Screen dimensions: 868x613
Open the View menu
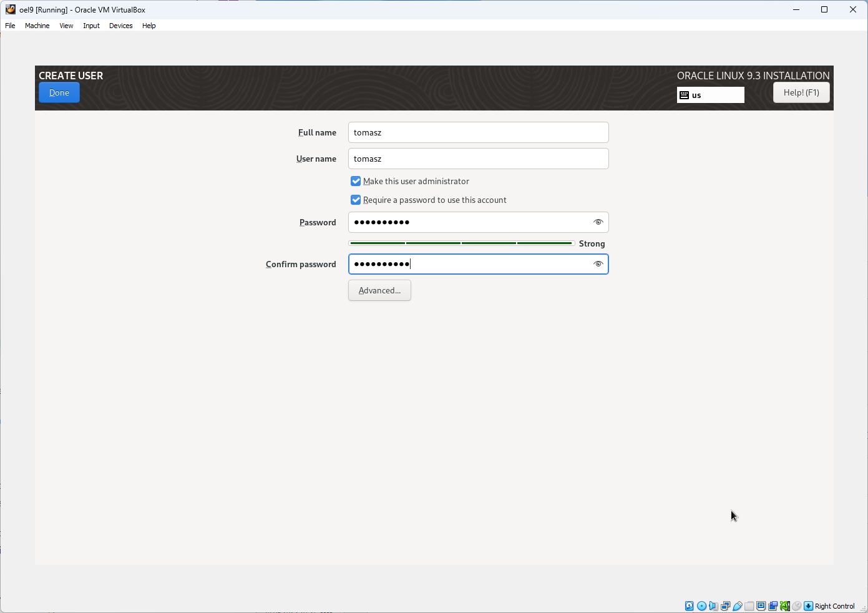(x=66, y=26)
